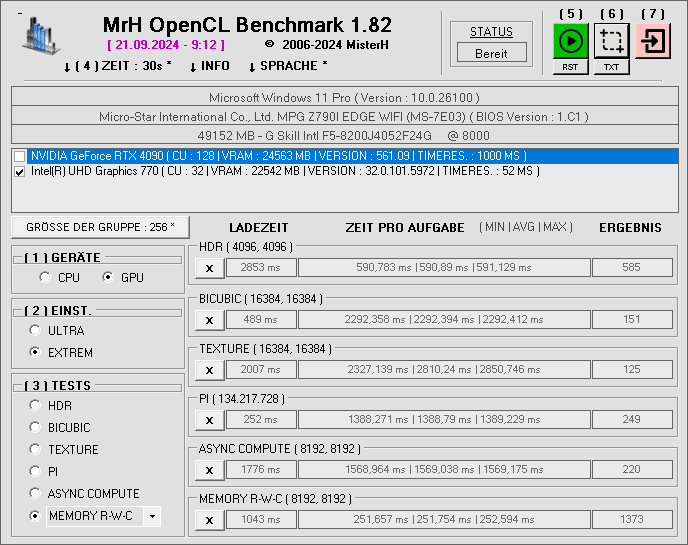Click the MEMORY R-W-C result value 1373
688x545 pixels.
click(632, 520)
